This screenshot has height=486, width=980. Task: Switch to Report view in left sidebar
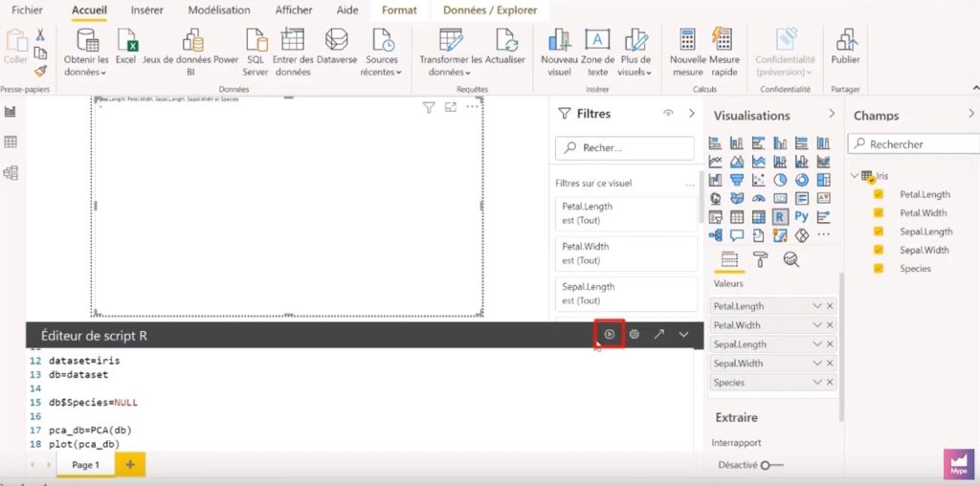tap(11, 112)
